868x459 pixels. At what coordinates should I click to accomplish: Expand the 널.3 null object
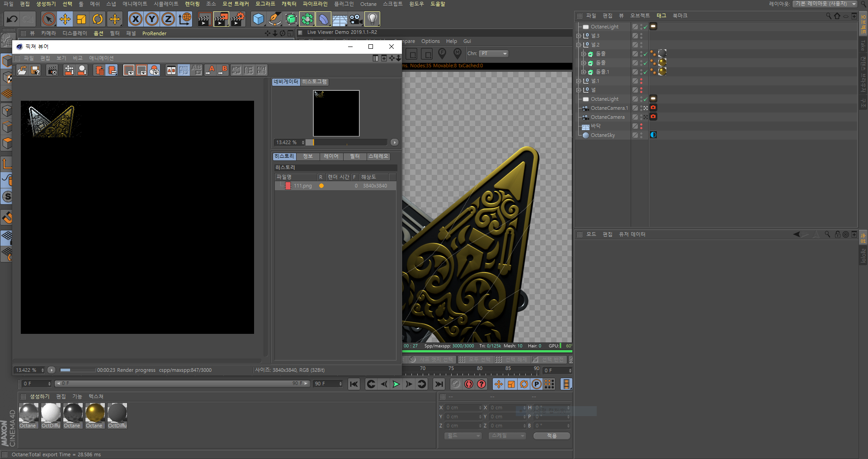coord(578,36)
